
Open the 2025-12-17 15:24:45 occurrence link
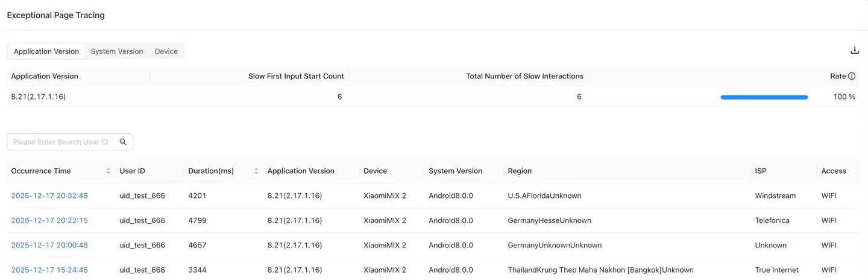point(49,270)
